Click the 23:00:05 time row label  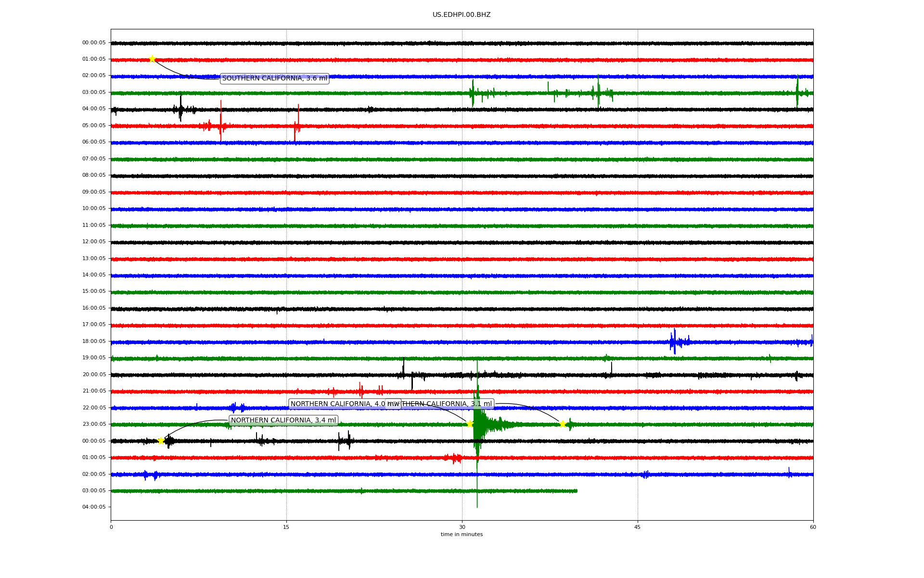coord(94,424)
